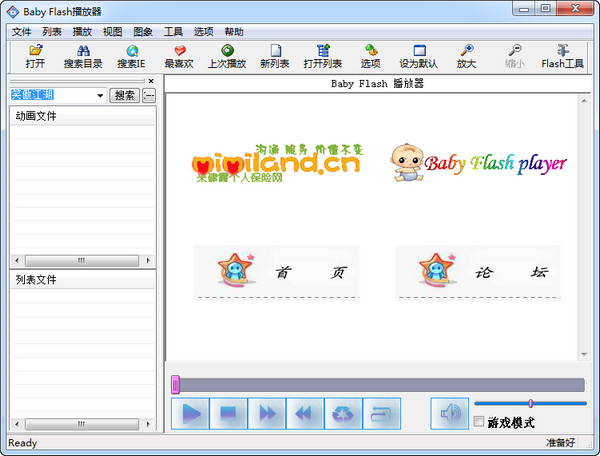600x456 pixels.
Task: Toggle the loop repeat button
Action: [x=382, y=414]
